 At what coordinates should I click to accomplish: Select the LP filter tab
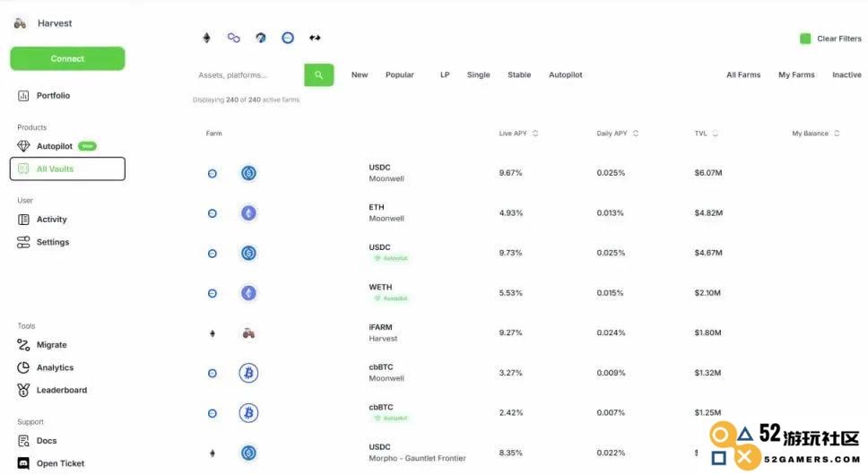(x=445, y=74)
